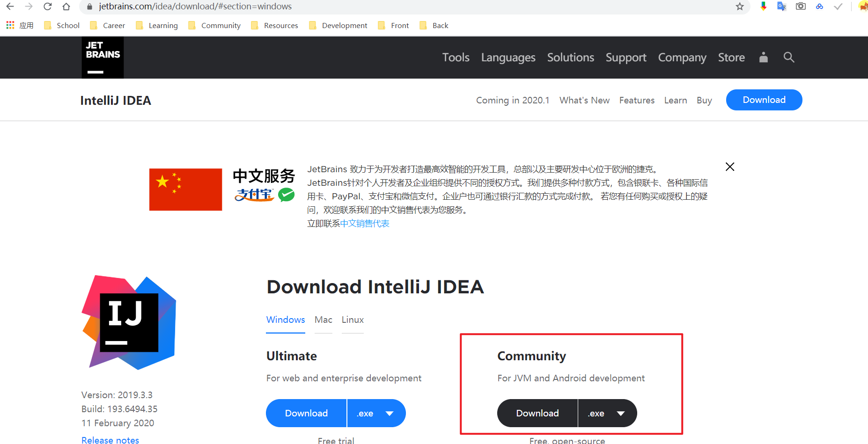This screenshot has height=444, width=868.
Task: Open the Support menu
Action: pyautogui.click(x=626, y=57)
